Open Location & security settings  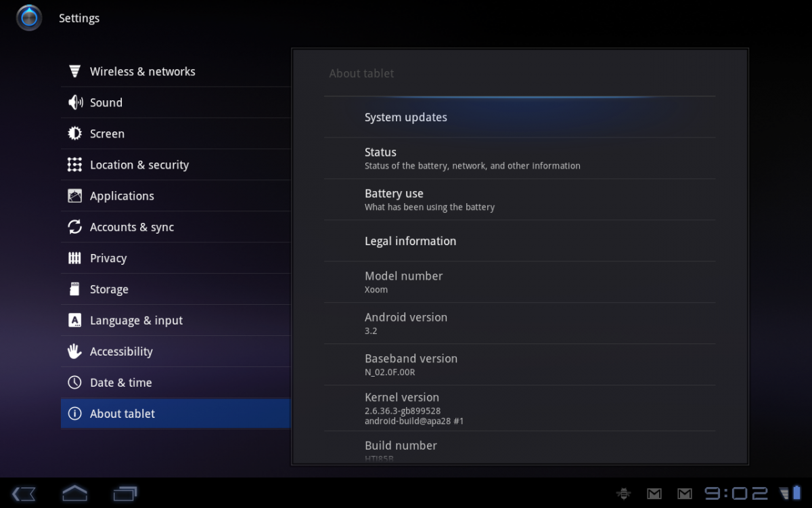click(x=176, y=165)
